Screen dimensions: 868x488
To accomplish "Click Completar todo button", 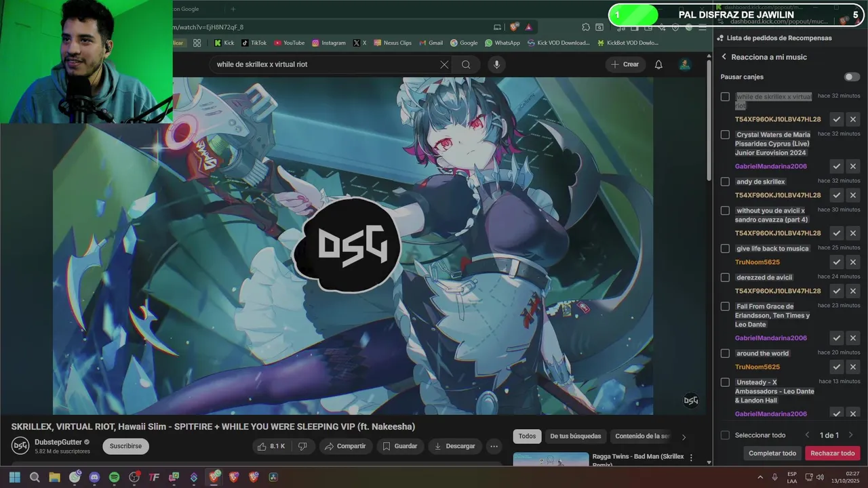I will (x=772, y=453).
